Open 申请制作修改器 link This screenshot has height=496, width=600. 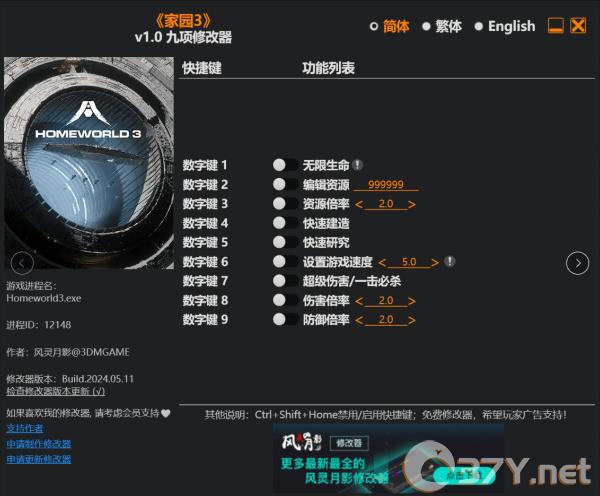tap(39, 444)
